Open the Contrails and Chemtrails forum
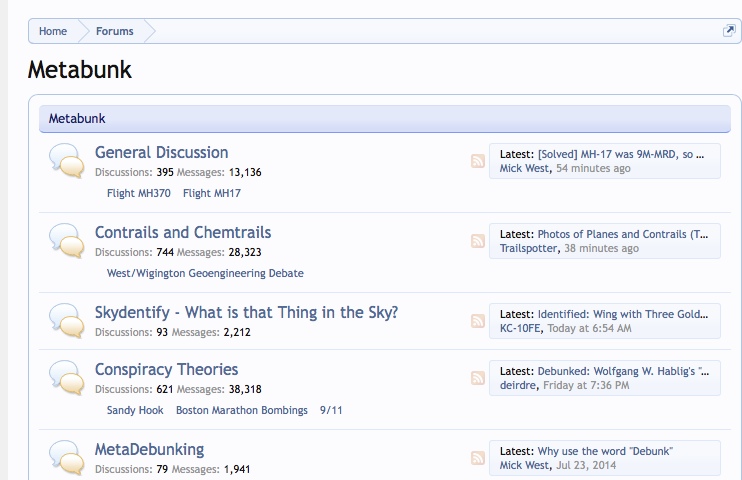742x480 pixels. (183, 232)
